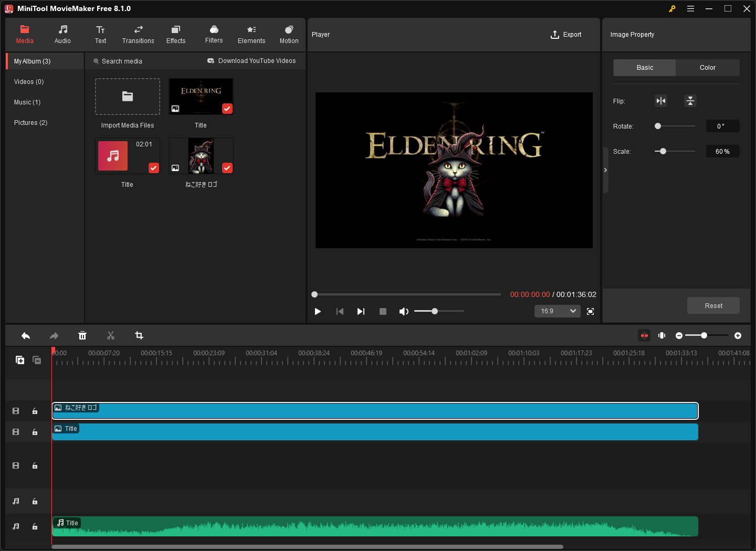Mute the player volume icon

[404, 311]
